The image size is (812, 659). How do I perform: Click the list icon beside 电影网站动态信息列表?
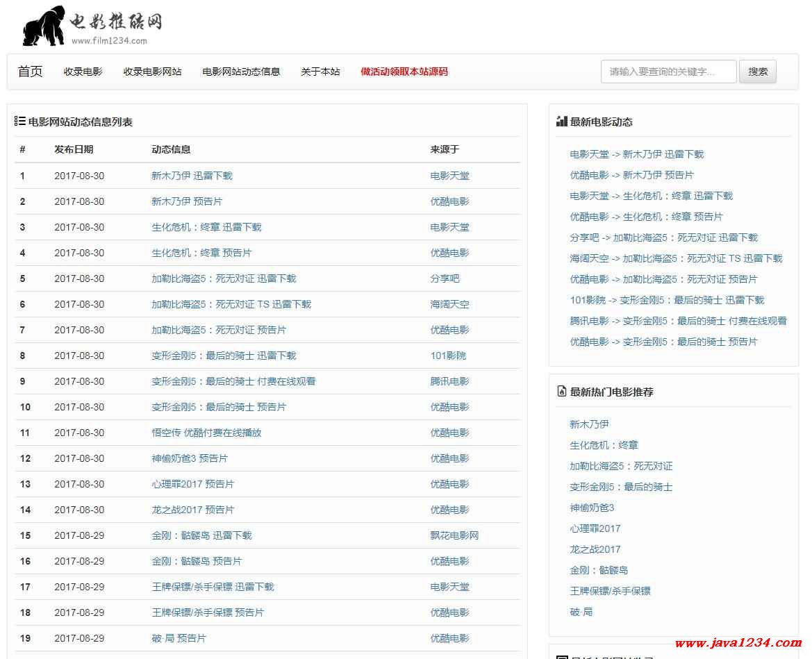point(19,121)
